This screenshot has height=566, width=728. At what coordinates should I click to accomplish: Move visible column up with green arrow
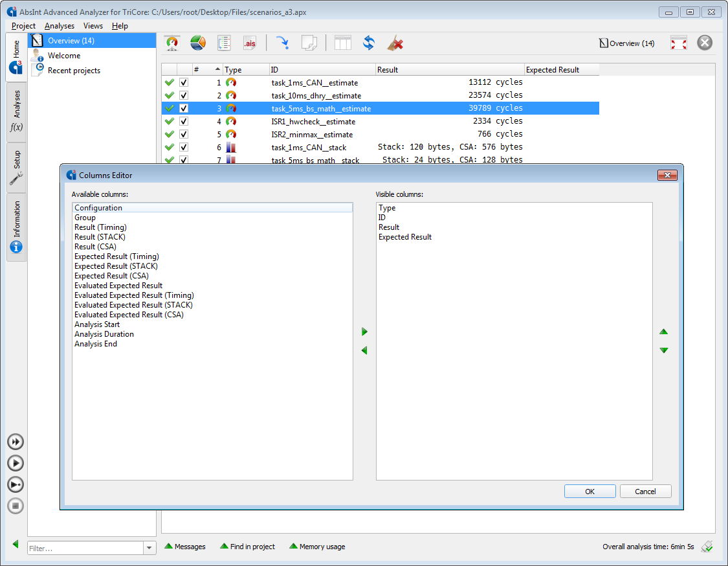coord(663,332)
